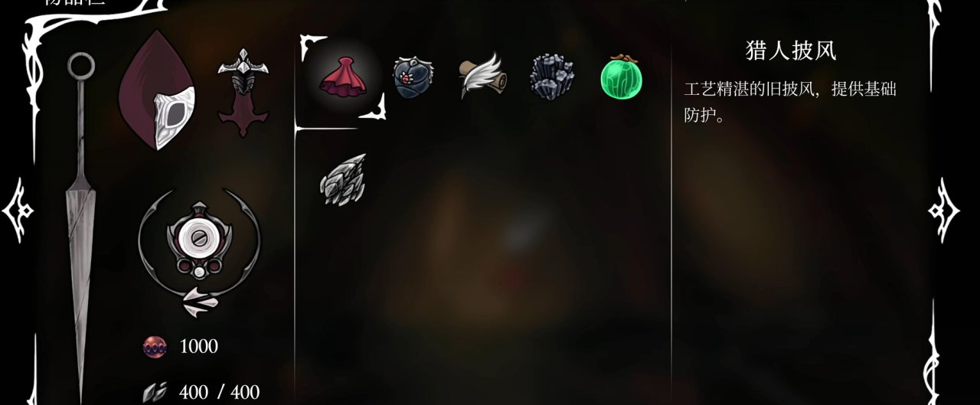Select the dark pouch with red gem
The width and height of the screenshot is (980, 405).
coord(414,77)
